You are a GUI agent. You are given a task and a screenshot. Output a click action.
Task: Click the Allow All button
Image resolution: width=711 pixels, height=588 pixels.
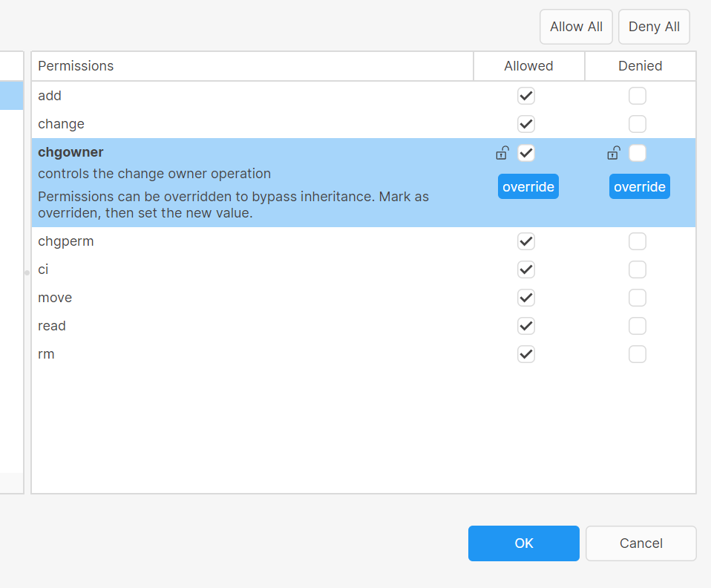pos(576,26)
